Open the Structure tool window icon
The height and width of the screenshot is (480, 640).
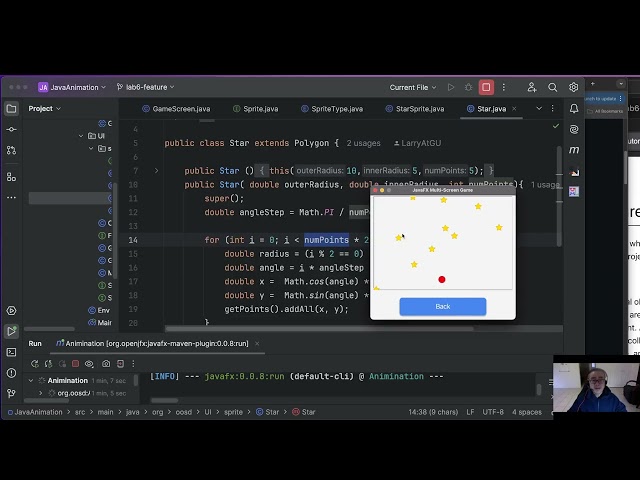click(x=11, y=177)
